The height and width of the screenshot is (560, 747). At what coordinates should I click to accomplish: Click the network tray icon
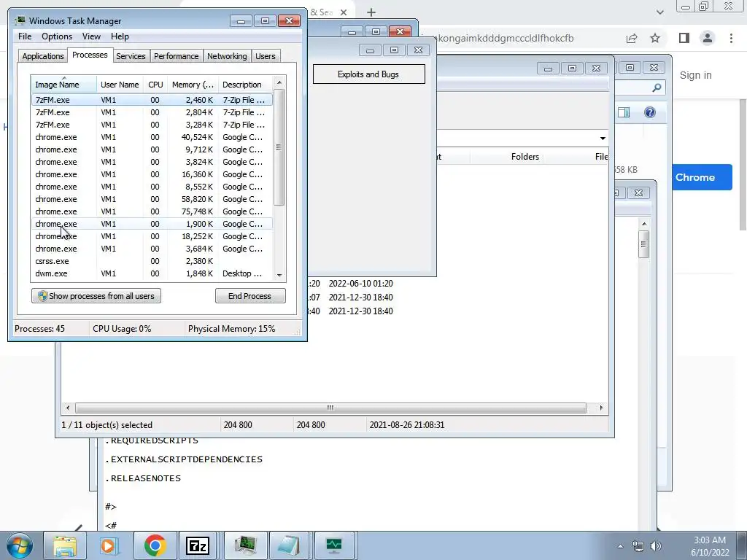pos(638,546)
